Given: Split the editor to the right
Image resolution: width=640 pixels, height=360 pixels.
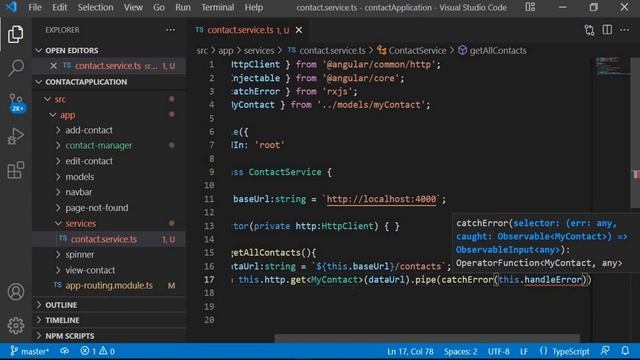Looking at the screenshot, I should (607, 30).
